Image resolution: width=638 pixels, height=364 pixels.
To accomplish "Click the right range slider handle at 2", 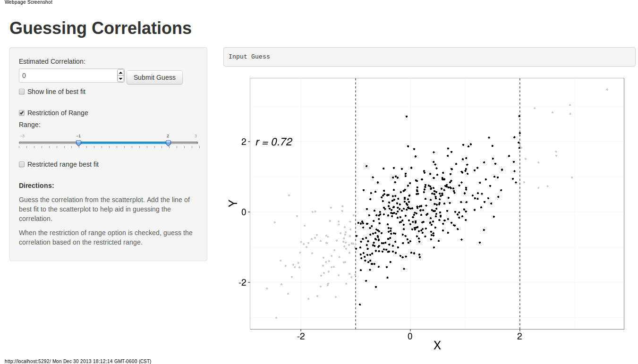I will (168, 143).
